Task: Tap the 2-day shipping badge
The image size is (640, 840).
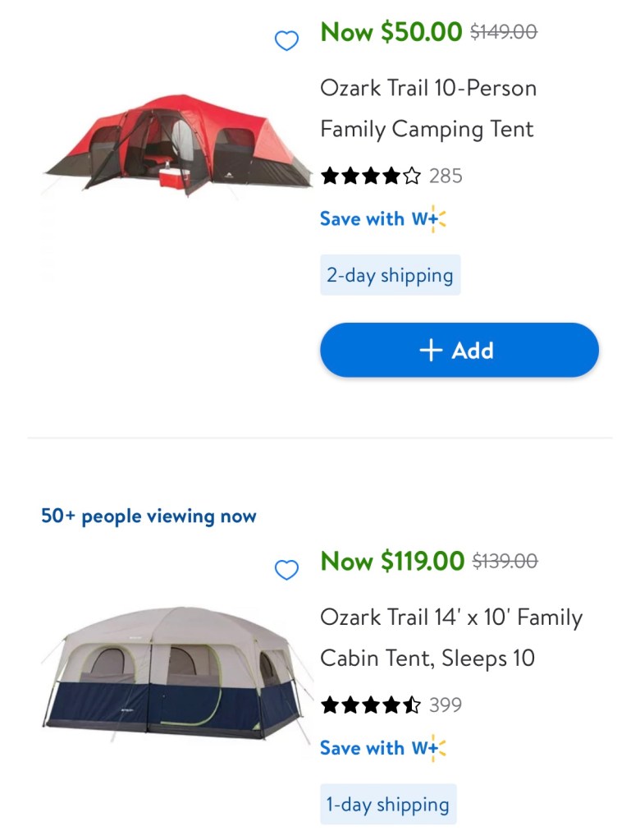Action: 390,275
